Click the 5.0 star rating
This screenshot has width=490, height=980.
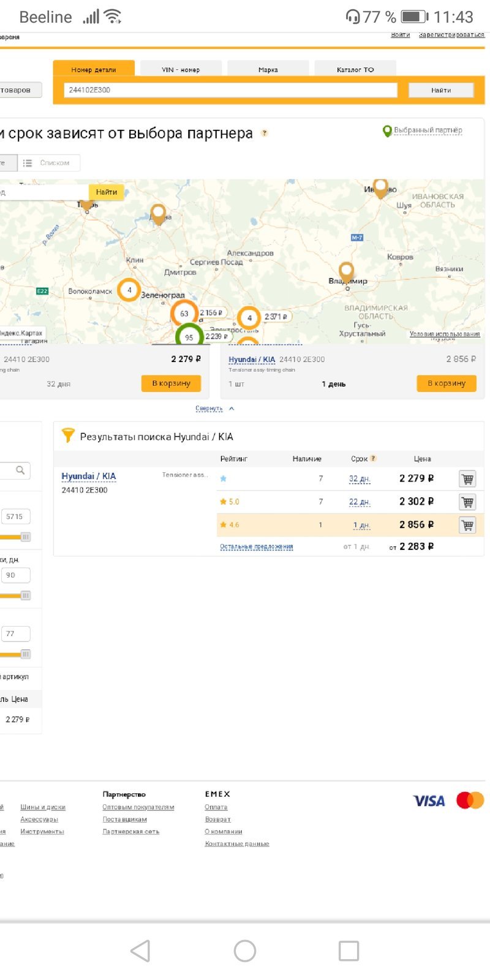point(229,502)
